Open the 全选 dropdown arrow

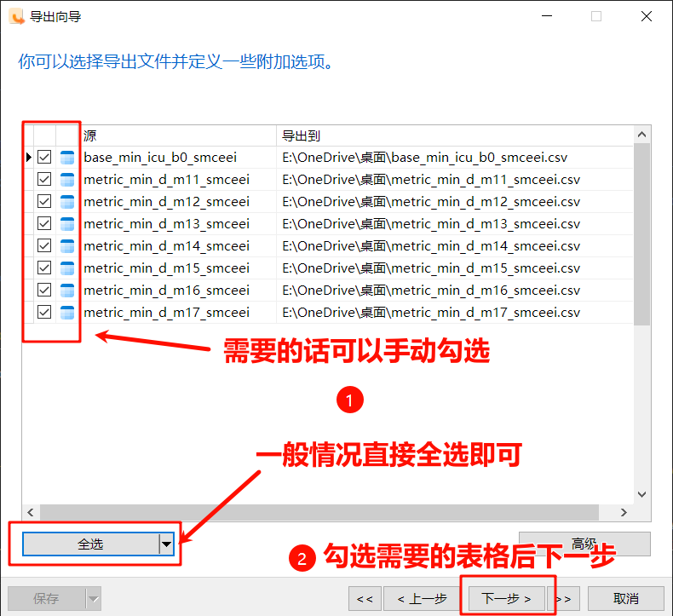click(x=166, y=544)
